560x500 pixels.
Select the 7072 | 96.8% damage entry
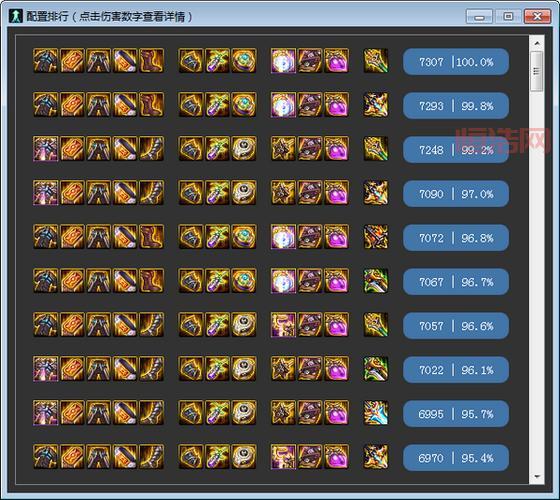pyautogui.click(x=456, y=238)
